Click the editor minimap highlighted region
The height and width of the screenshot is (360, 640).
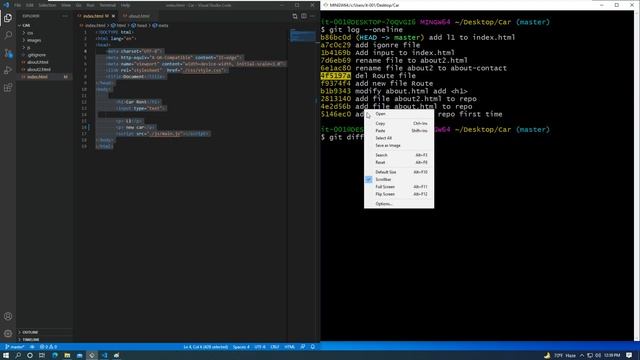click(x=302, y=36)
